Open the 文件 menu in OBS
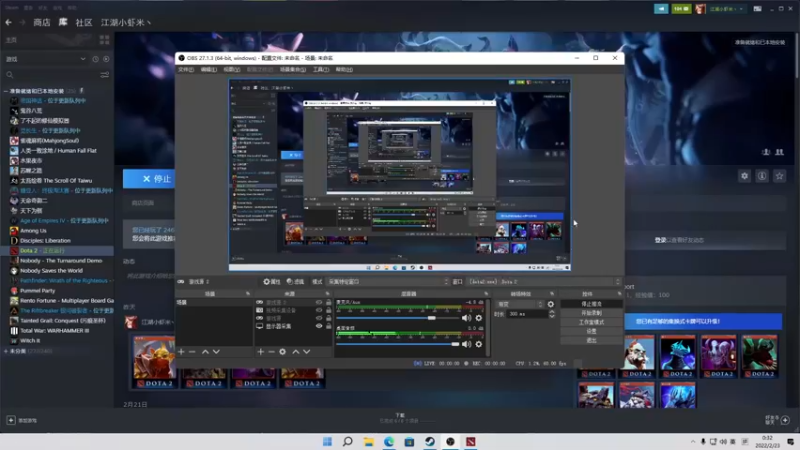Image resolution: width=800 pixels, height=450 pixels. (x=186, y=69)
